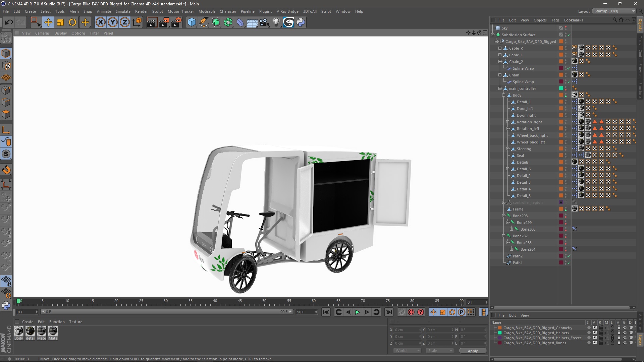Click Body object's orange layer color swatch
This screenshot has height=362, width=644.
click(x=561, y=95)
